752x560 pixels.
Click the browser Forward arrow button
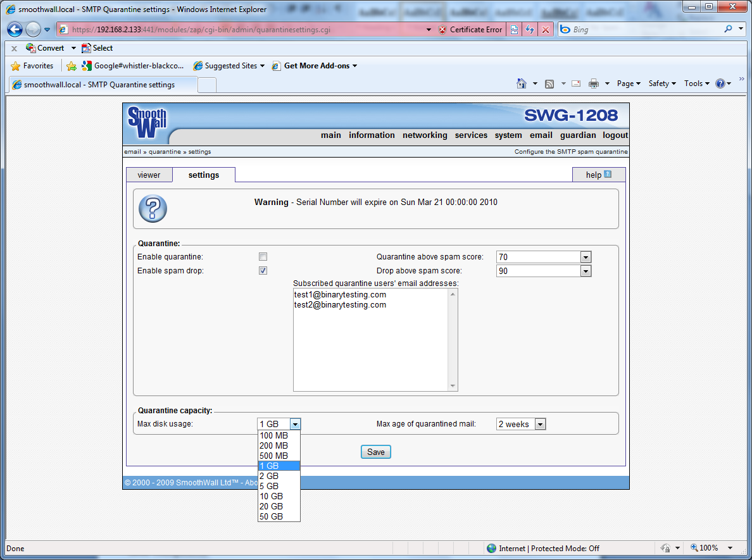(x=33, y=29)
